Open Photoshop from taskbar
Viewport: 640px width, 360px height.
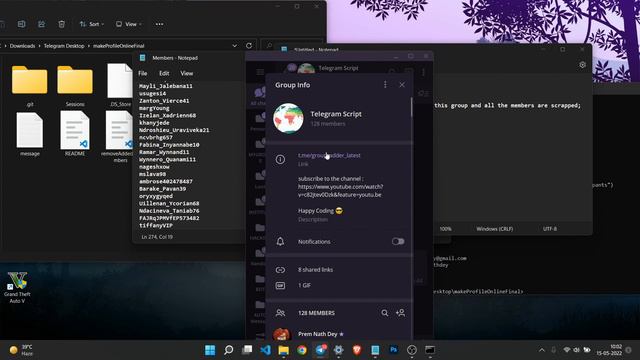click(x=393, y=350)
